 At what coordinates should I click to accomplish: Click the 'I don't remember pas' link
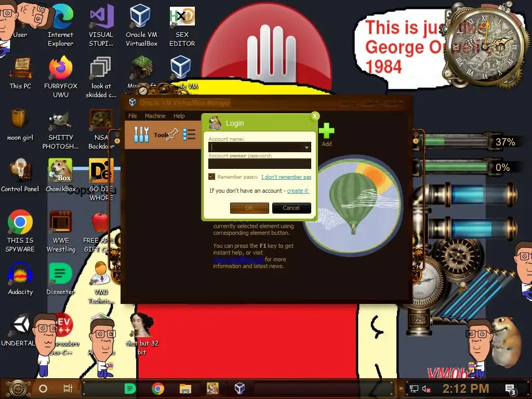(x=286, y=177)
